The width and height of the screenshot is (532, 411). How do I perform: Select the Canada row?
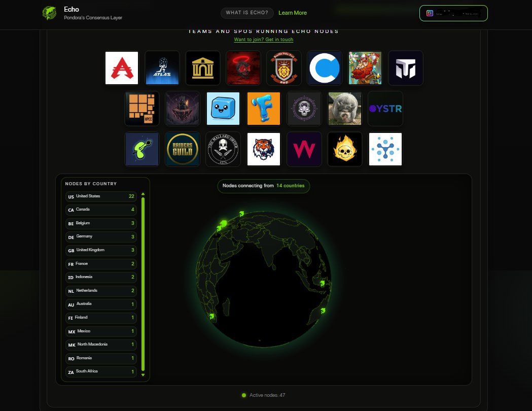tap(101, 210)
